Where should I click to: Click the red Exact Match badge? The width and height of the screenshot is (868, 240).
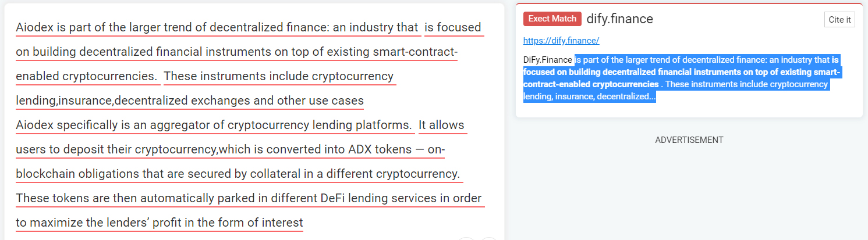point(552,19)
